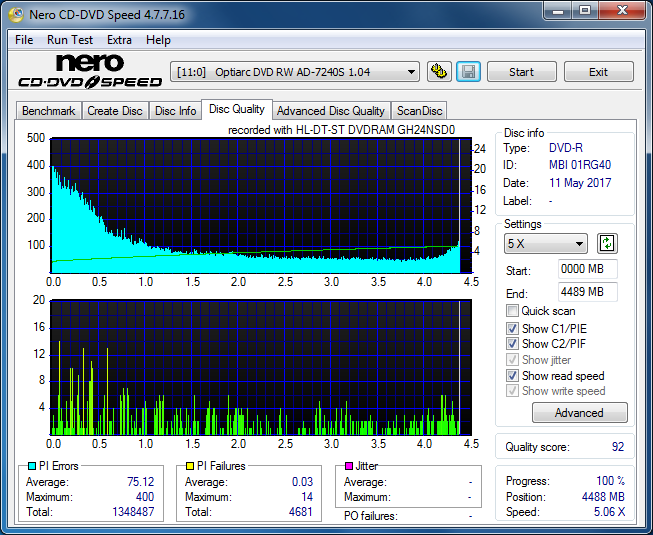Open the File menu

click(x=24, y=40)
